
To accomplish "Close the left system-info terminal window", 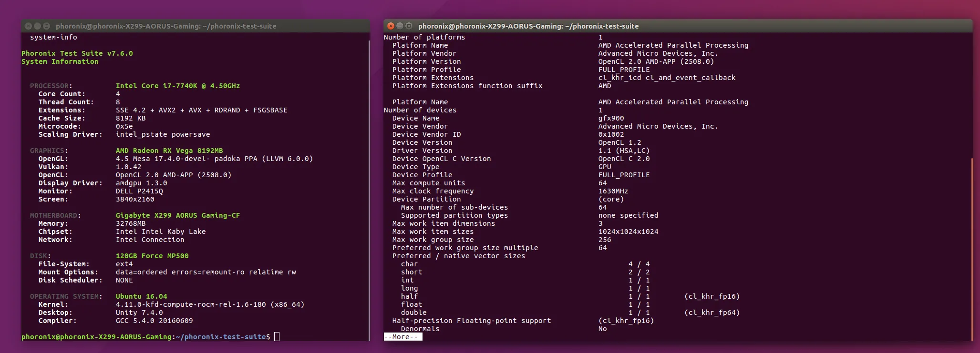I will click(x=28, y=26).
